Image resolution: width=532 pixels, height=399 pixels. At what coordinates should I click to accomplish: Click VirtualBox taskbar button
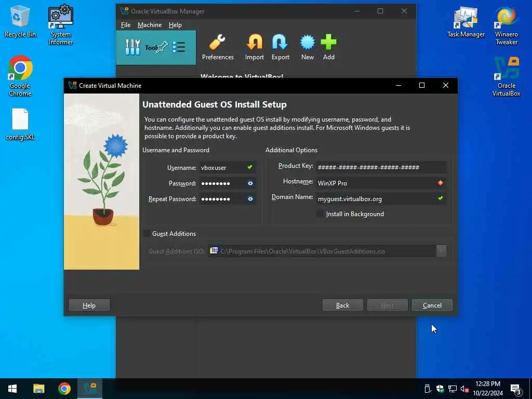click(x=90, y=389)
